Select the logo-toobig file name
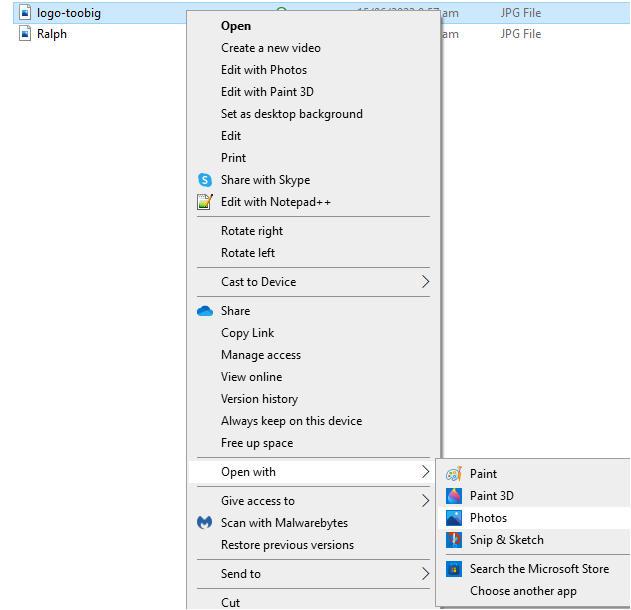This screenshot has width=631, height=610. 69,13
